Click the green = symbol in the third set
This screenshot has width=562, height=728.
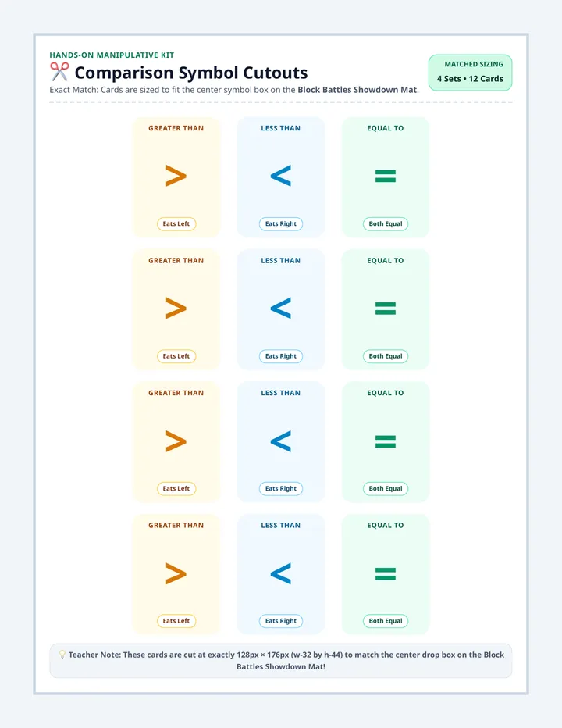coord(386,441)
